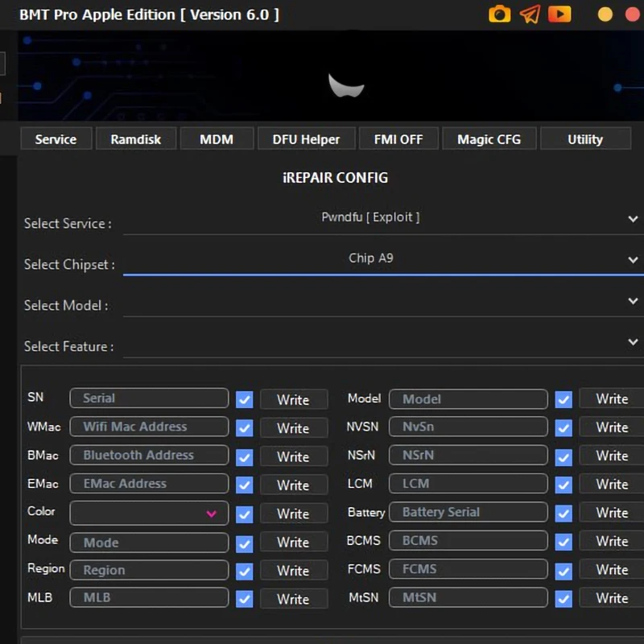
Task: Open the Ramdisk tab
Action: (x=136, y=139)
